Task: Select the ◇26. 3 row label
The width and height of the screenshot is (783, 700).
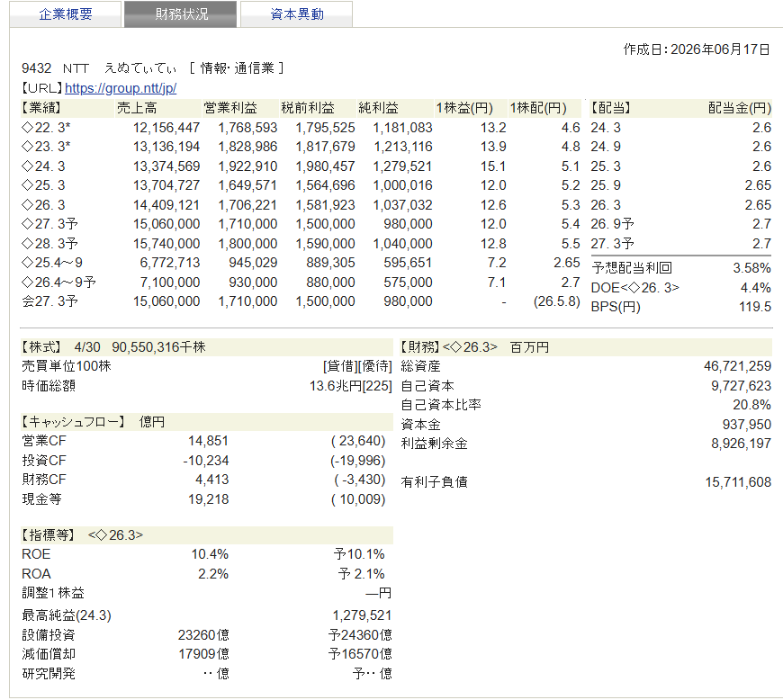Action: point(43,205)
